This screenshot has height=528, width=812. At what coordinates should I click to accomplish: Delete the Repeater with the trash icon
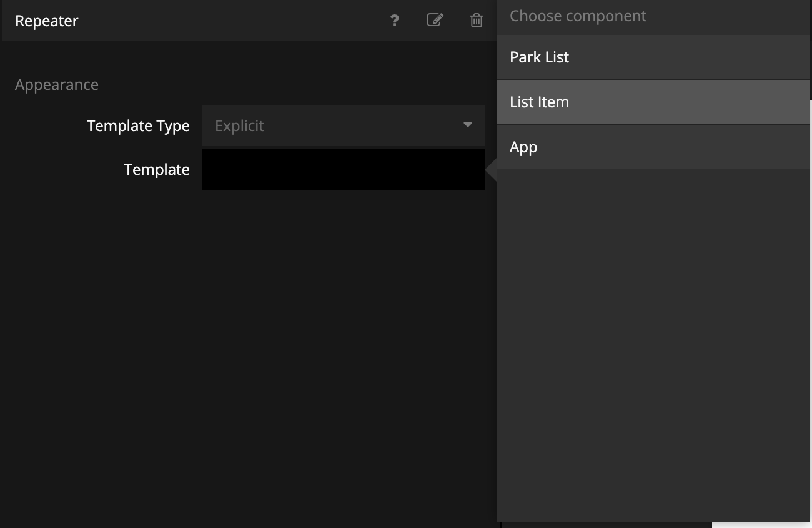click(476, 21)
